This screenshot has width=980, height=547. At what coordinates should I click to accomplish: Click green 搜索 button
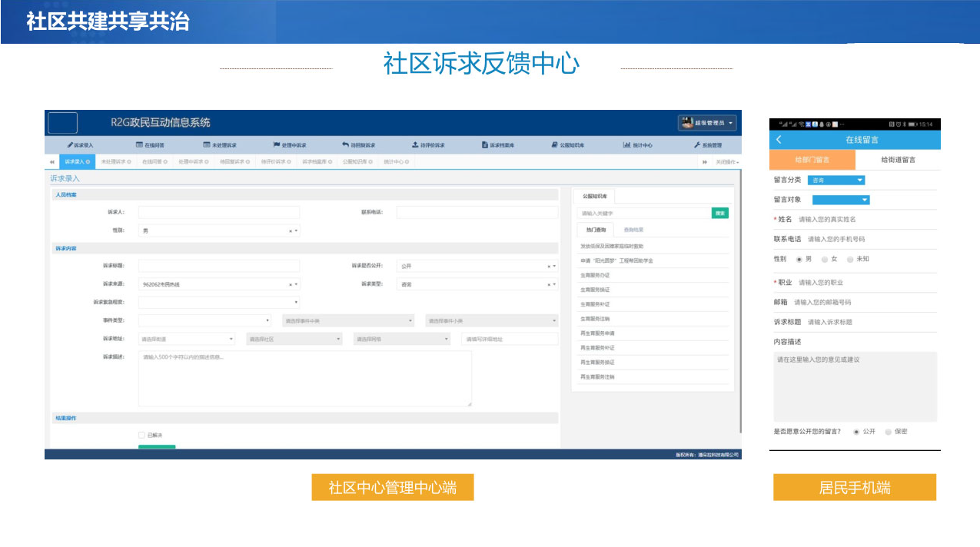click(720, 213)
